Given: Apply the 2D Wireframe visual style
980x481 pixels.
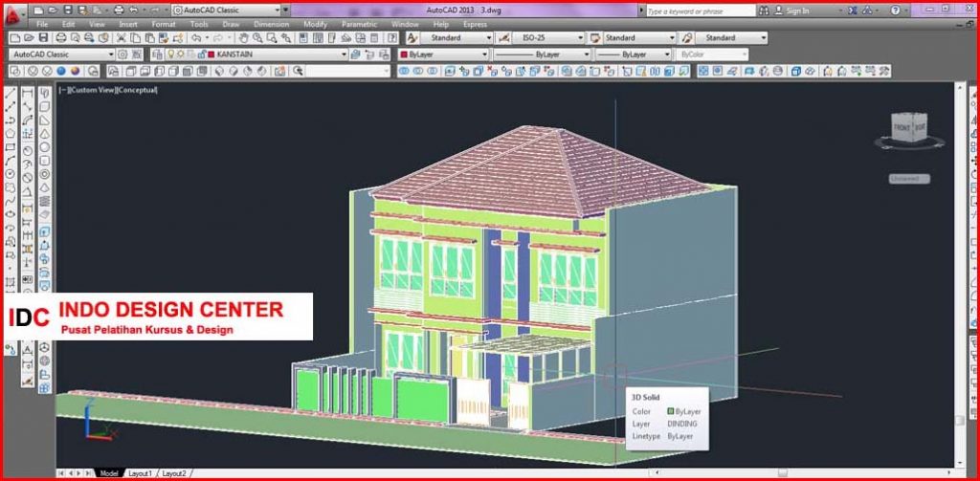Looking at the screenshot, I should pos(15,71).
